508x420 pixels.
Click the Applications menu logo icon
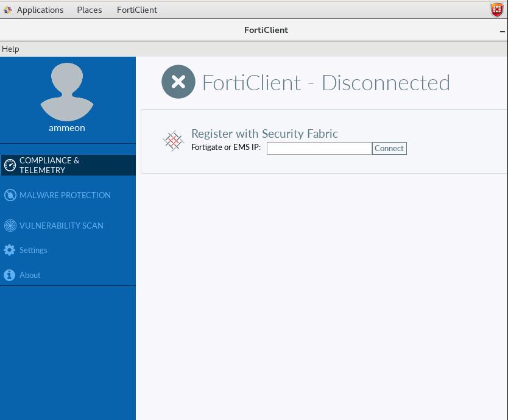point(8,10)
